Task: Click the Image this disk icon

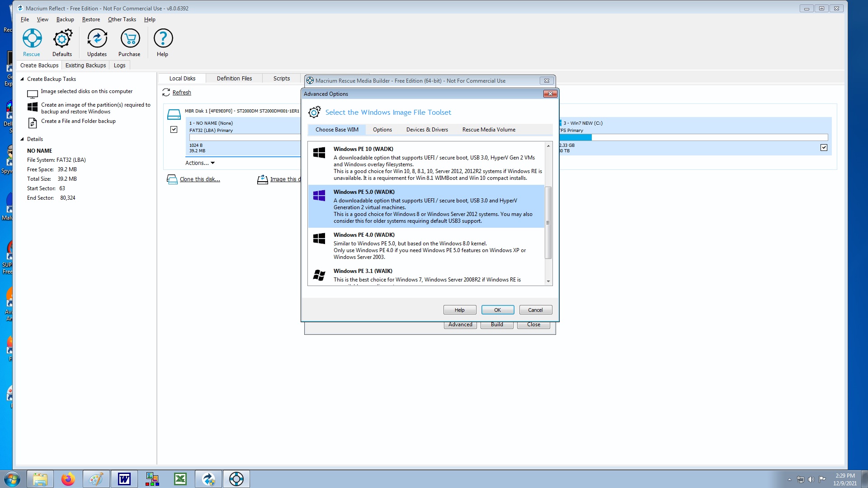Action: (x=262, y=179)
